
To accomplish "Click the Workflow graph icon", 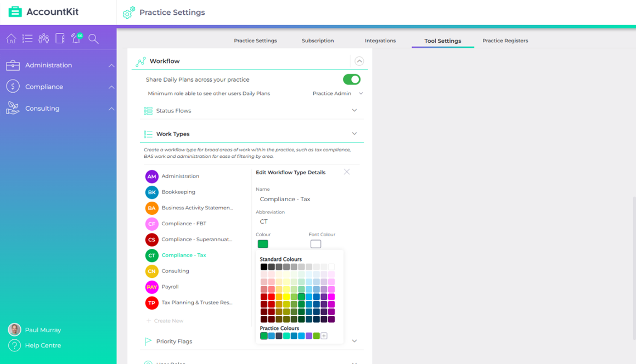I will [140, 61].
